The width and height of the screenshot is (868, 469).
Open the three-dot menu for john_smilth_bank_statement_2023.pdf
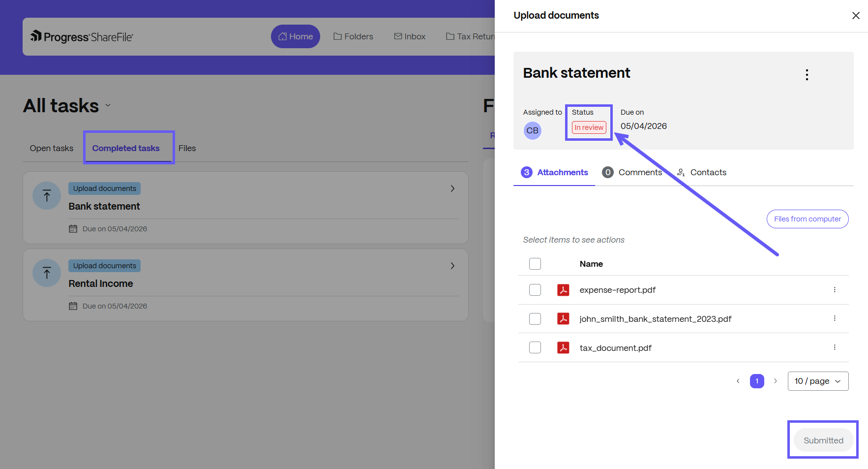(x=835, y=318)
